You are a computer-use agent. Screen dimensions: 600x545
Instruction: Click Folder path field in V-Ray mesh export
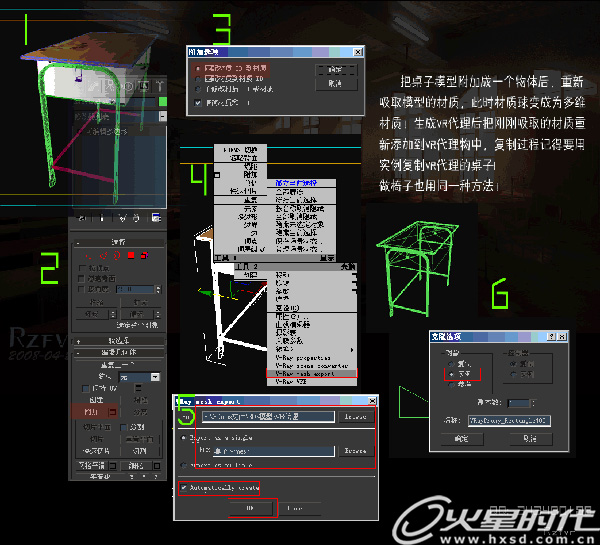[269, 417]
